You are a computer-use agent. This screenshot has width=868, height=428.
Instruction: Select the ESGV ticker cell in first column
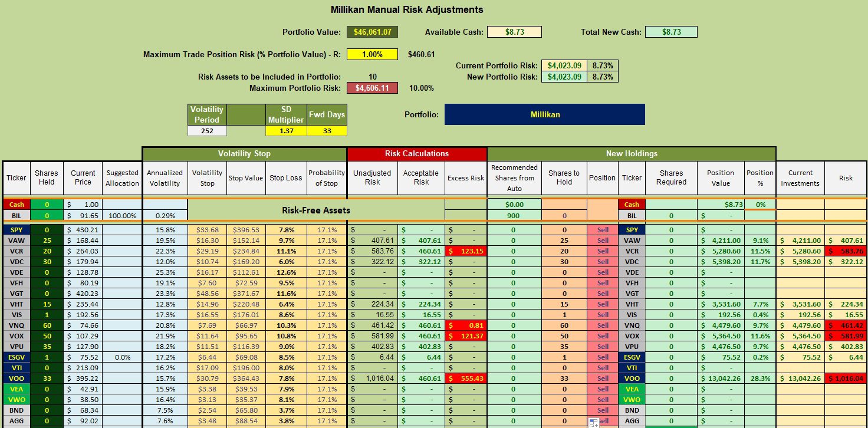pos(16,357)
